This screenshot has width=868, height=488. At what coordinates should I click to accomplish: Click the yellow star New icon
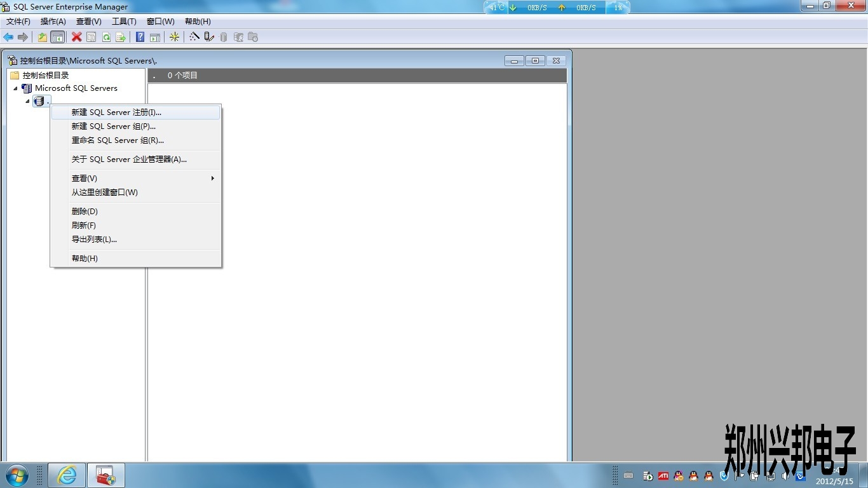coord(174,37)
